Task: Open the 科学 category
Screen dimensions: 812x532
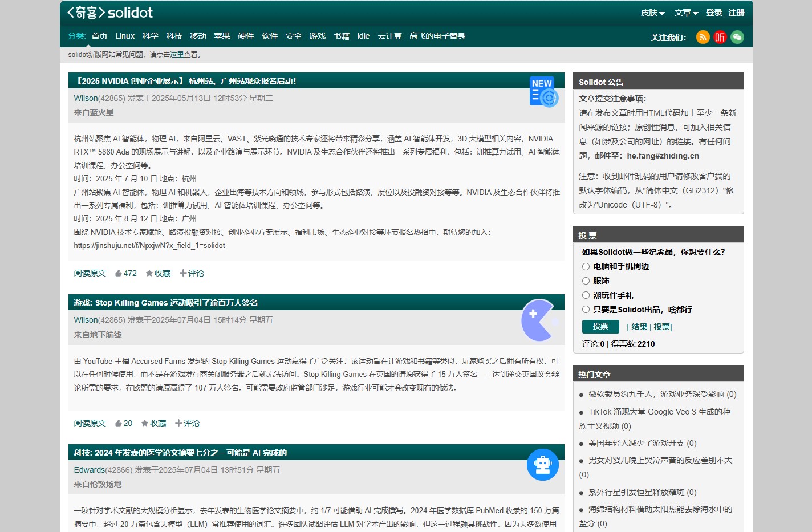Action: point(151,36)
